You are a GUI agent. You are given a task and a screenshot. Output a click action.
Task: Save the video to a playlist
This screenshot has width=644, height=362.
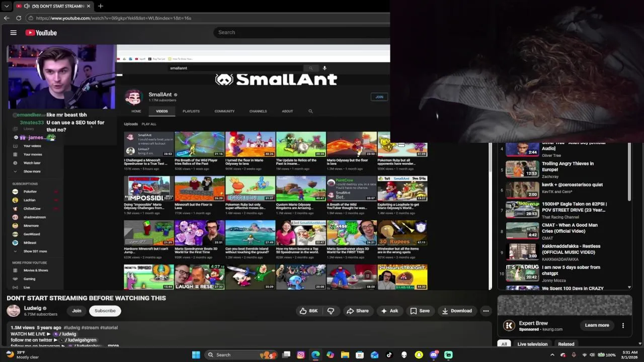[420, 311]
